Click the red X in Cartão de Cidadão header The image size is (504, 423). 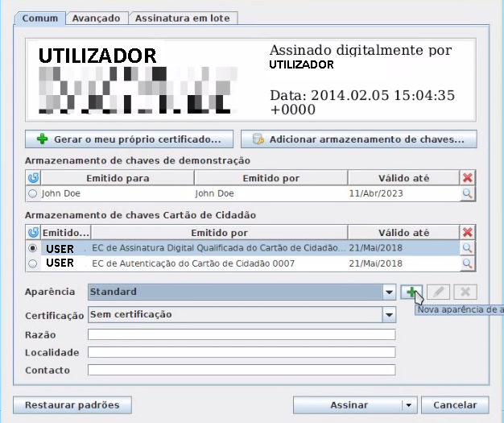[x=468, y=232]
